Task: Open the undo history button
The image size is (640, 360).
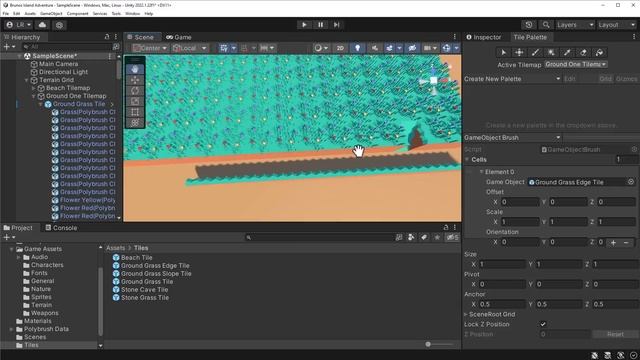Action: [x=529, y=25]
